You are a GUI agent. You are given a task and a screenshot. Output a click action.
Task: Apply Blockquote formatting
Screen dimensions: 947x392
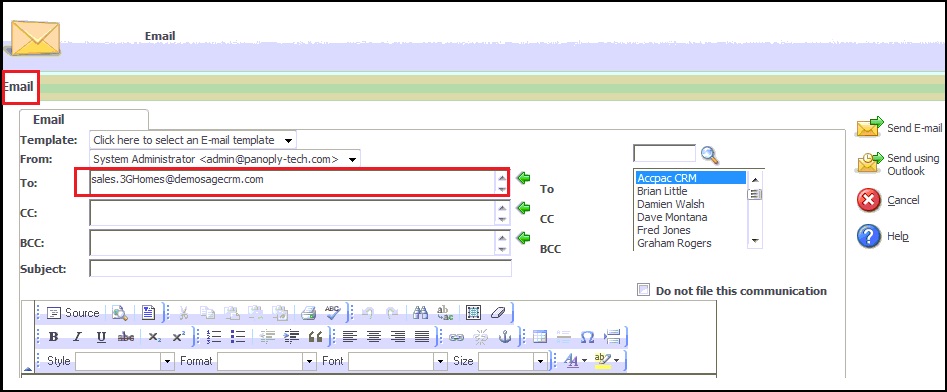pos(315,337)
